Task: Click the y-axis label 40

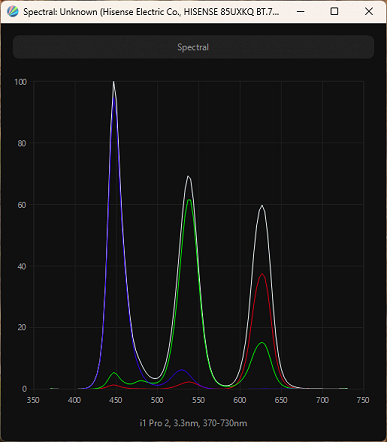Action: coord(22,266)
